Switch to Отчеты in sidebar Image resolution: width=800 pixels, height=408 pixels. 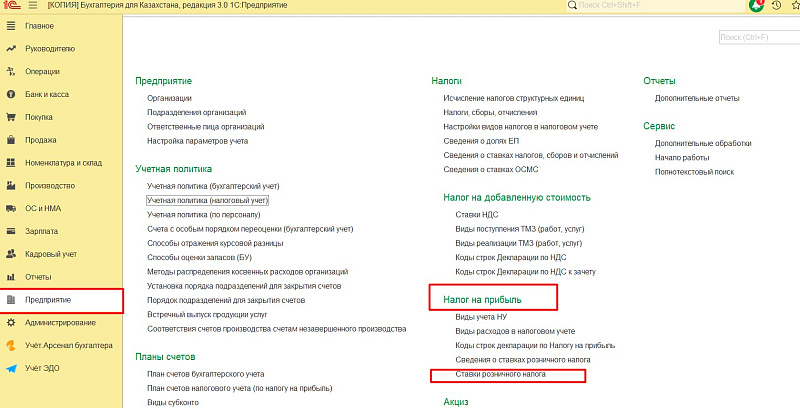coord(38,276)
